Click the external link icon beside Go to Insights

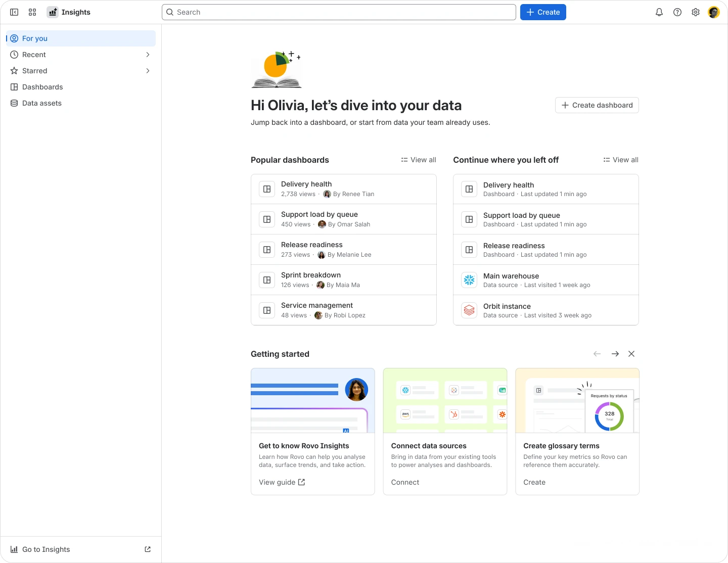pos(148,549)
